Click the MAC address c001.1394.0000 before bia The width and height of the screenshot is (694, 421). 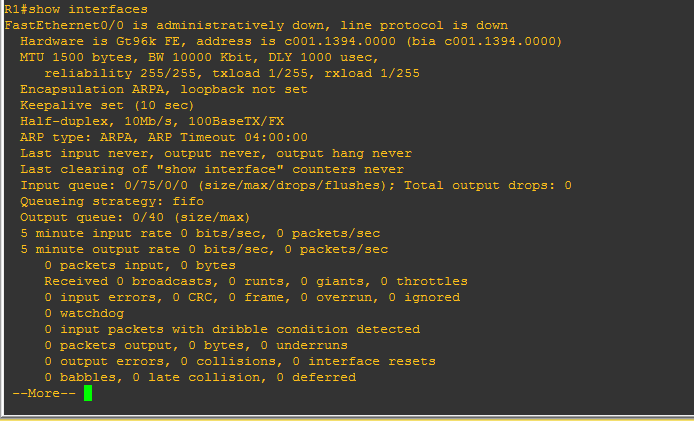[340, 41]
